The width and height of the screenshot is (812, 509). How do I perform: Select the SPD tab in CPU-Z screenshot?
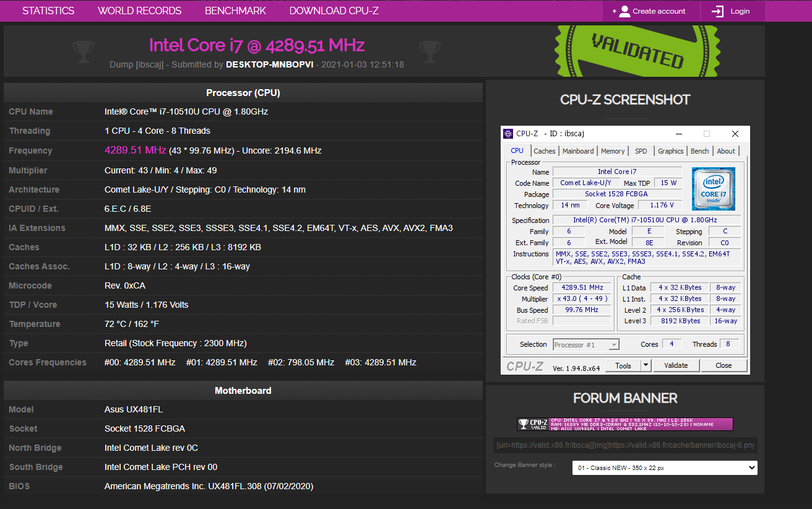(641, 151)
